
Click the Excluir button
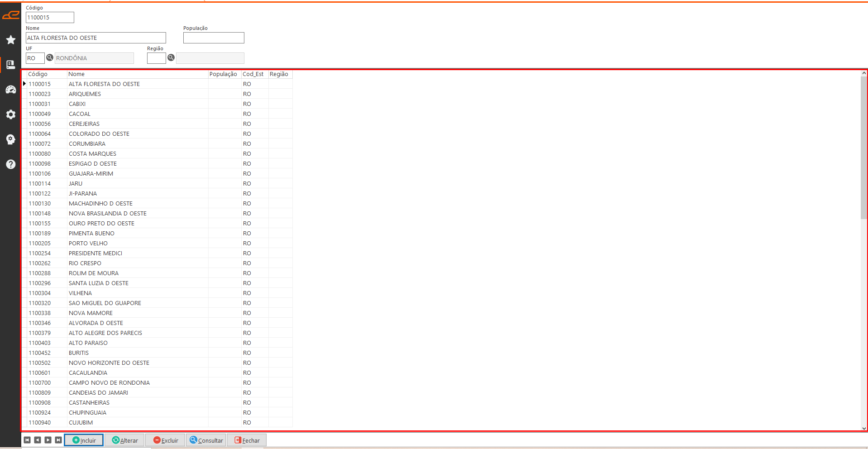[x=165, y=440]
